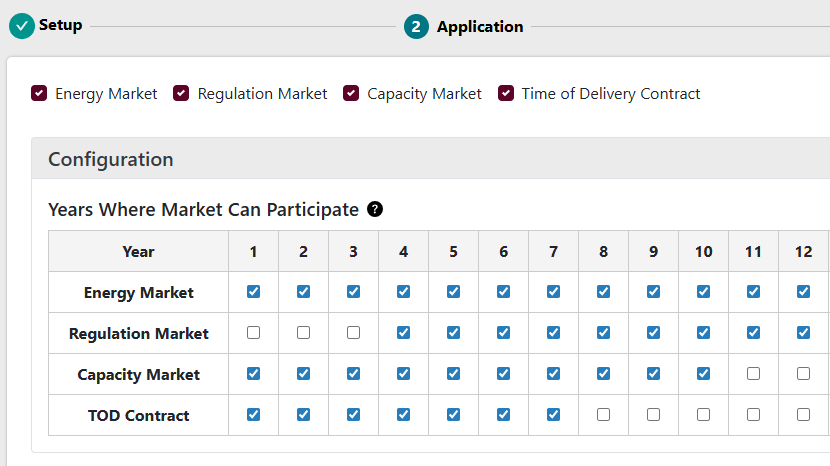Click the Setup step checkmark icon

pyautogui.click(x=22, y=26)
